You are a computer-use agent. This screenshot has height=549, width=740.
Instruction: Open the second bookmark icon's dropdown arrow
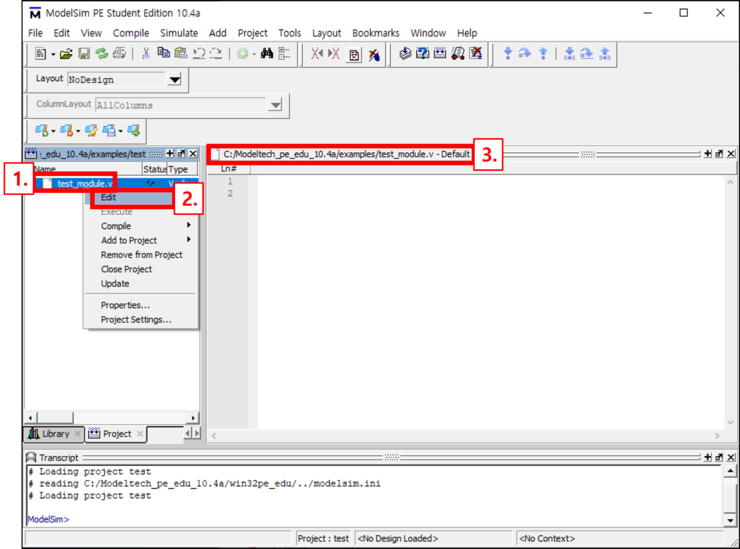[78, 131]
